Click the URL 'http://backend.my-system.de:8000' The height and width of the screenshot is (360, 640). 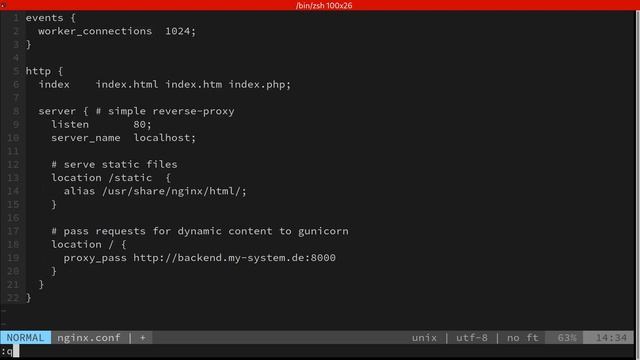click(234, 258)
